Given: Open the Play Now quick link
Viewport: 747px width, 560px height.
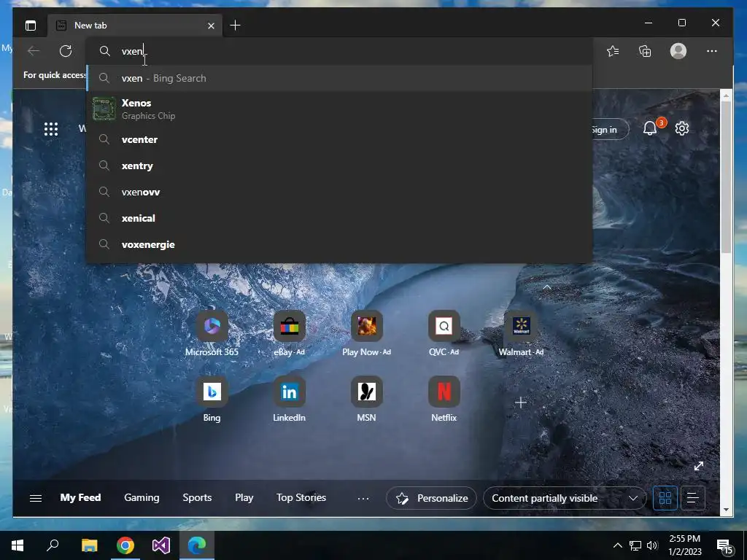Looking at the screenshot, I should 367,334.
